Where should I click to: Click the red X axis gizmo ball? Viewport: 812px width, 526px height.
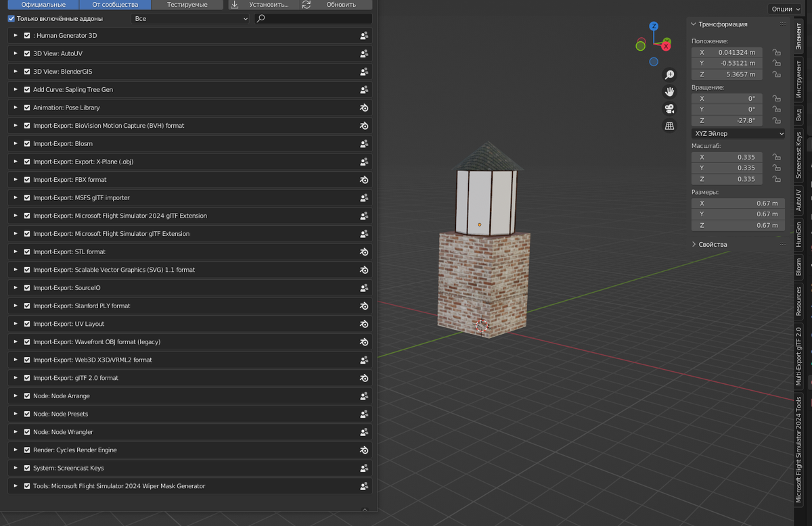(x=667, y=46)
